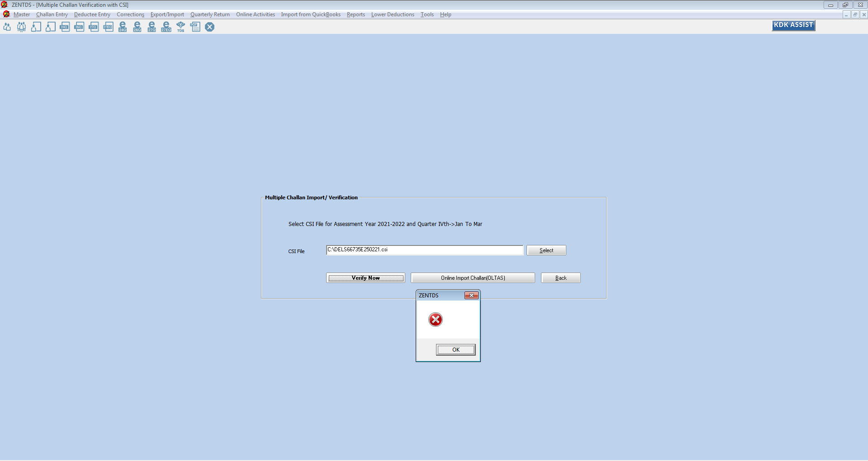Image resolution: width=868 pixels, height=461 pixels.
Task: Click the TDS emblem toolbar icon
Action: coord(180,27)
